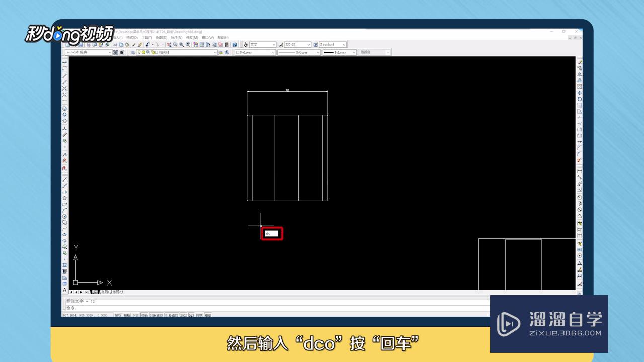Select the Move tool
644x362 pixels.
(x=580, y=93)
